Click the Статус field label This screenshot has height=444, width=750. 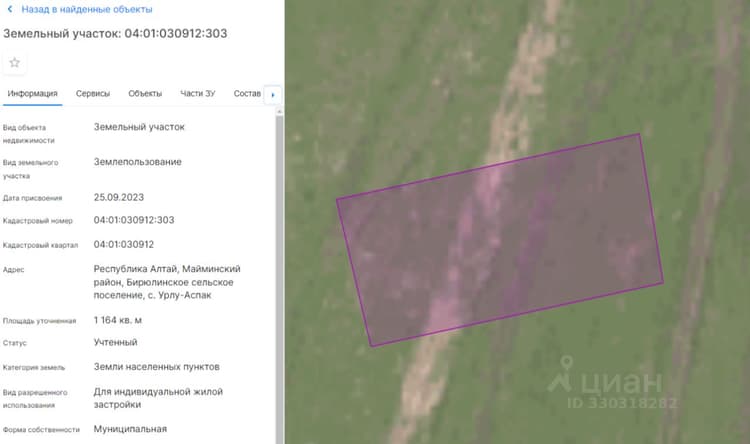[x=15, y=343]
